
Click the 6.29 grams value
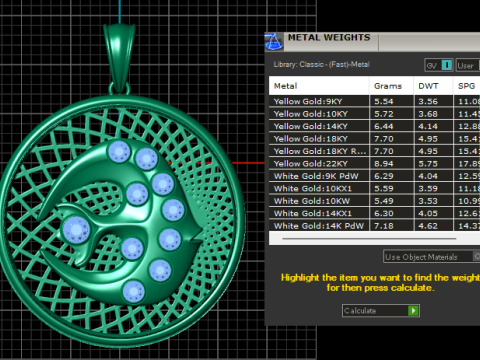click(x=384, y=176)
